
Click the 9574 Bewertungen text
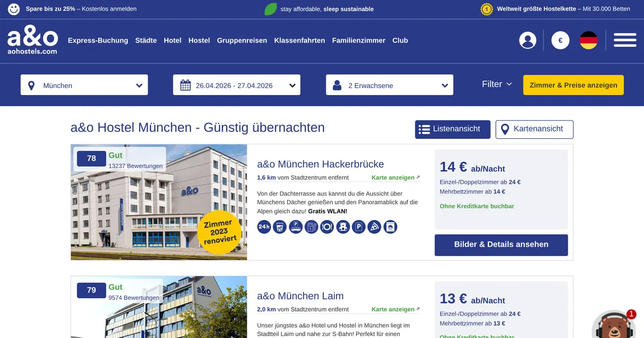(x=134, y=298)
